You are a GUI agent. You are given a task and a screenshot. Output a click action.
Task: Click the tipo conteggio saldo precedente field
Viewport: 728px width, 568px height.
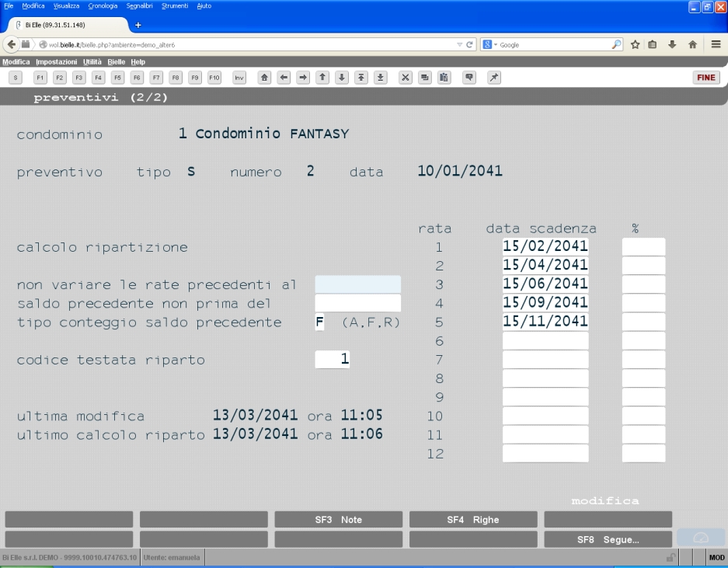pyautogui.click(x=320, y=322)
